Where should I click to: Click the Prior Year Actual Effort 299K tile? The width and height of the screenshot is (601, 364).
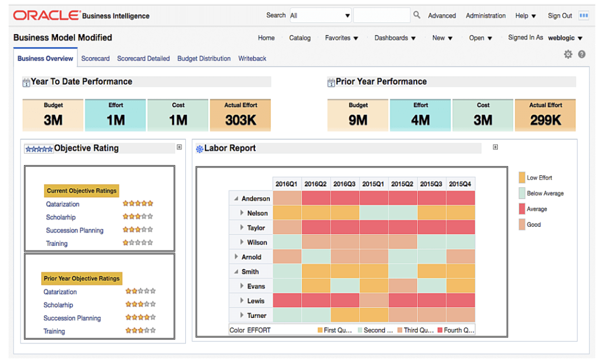[x=545, y=115]
